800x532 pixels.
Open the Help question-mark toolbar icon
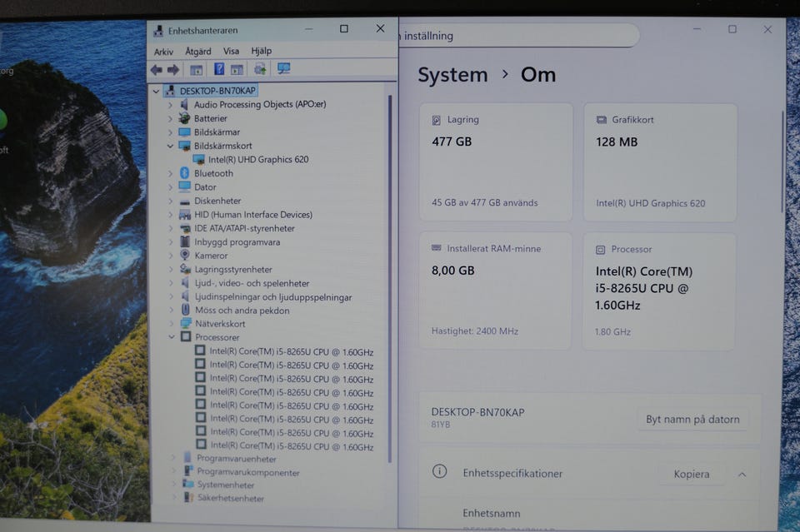point(219,69)
